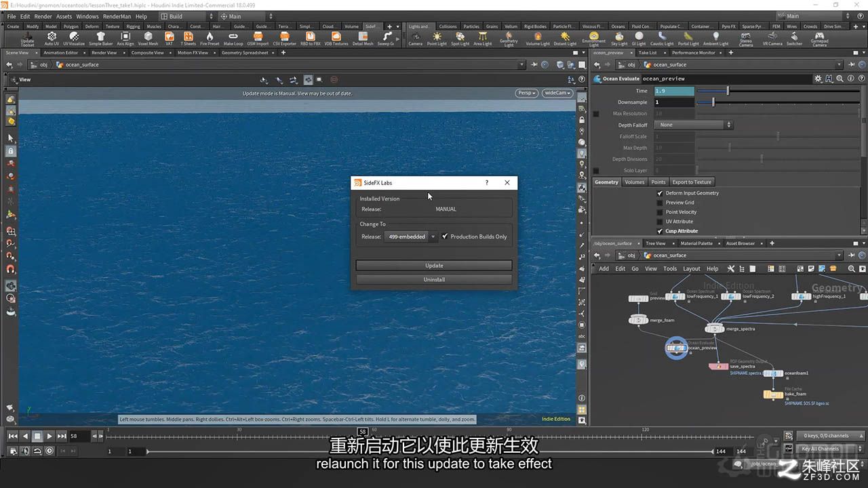Select the Make Loop shelf tool
The width and height of the screenshot is (868, 488).
pos(233,39)
